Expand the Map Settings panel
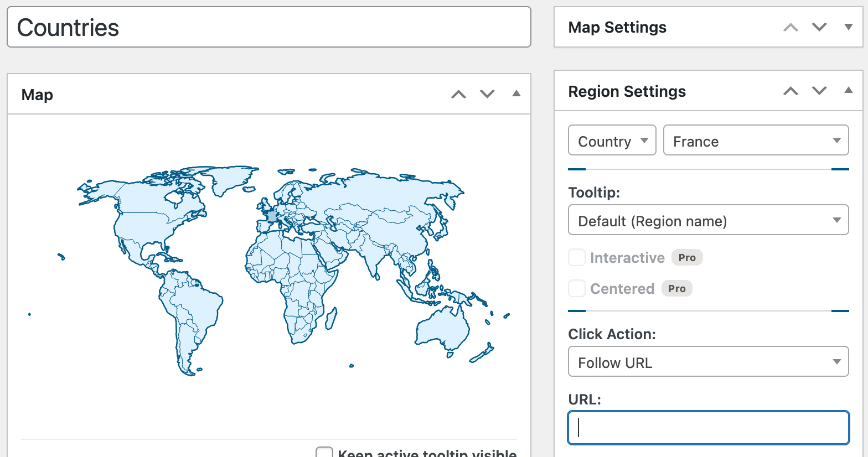The image size is (868, 457). click(848, 27)
